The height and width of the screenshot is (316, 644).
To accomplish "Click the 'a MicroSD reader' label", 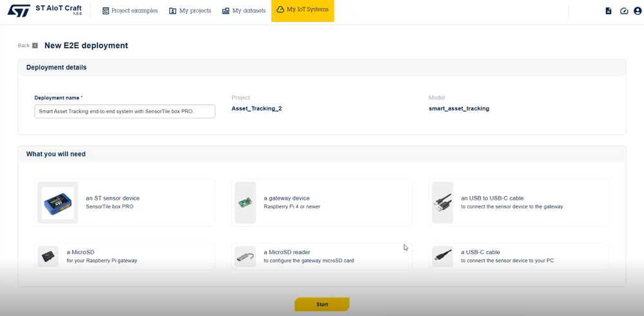I will (287, 252).
